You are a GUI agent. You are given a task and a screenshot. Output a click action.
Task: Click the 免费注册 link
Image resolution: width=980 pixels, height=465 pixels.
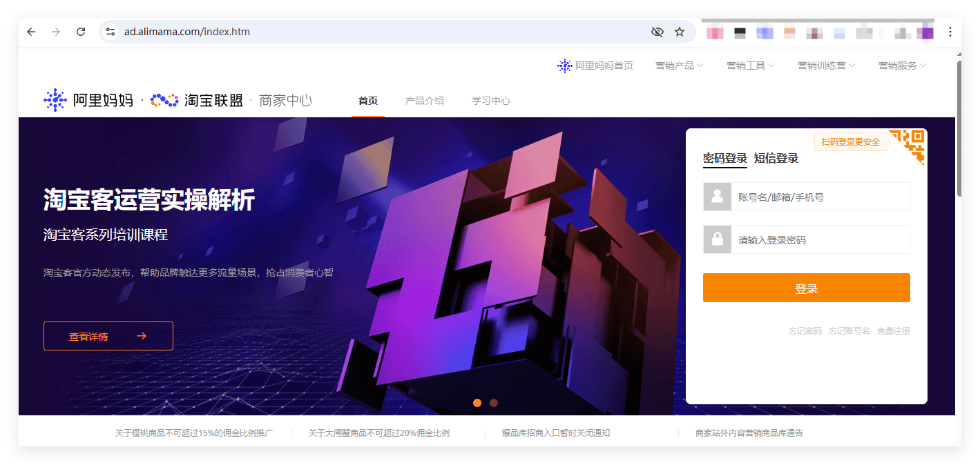(894, 331)
